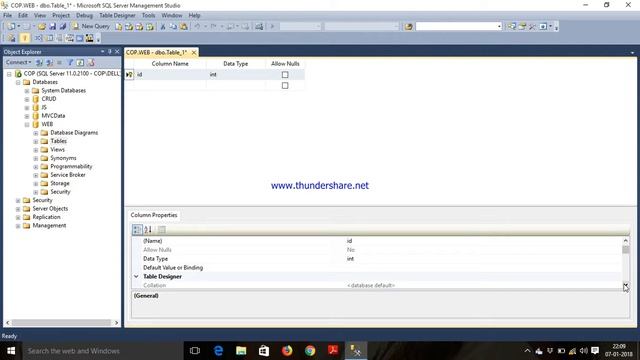This screenshot has width=640, height=360.
Task: Open the search combo box dropdown in toolbar
Action: (x=499, y=27)
